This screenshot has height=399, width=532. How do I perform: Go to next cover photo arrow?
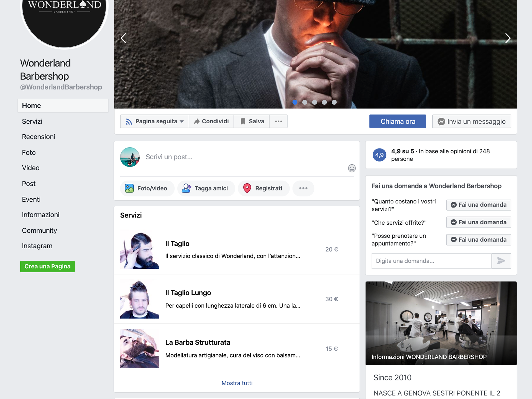508,38
